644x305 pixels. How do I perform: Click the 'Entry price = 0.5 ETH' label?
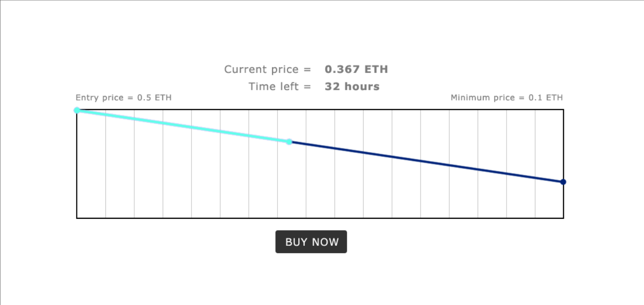click(x=124, y=98)
